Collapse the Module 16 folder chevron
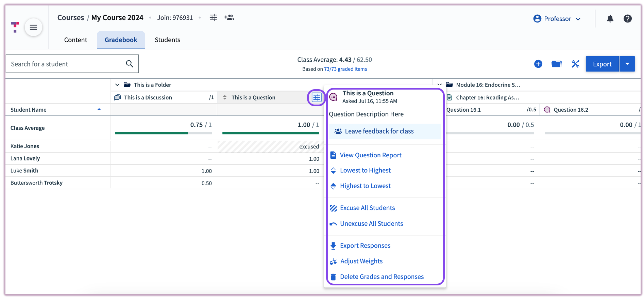Screen dimensions: 644x299 pos(439,85)
